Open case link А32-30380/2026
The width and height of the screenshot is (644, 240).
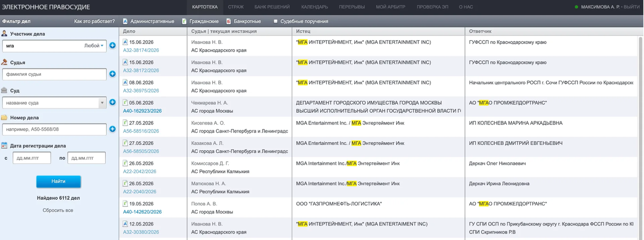(x=141, y=232)
